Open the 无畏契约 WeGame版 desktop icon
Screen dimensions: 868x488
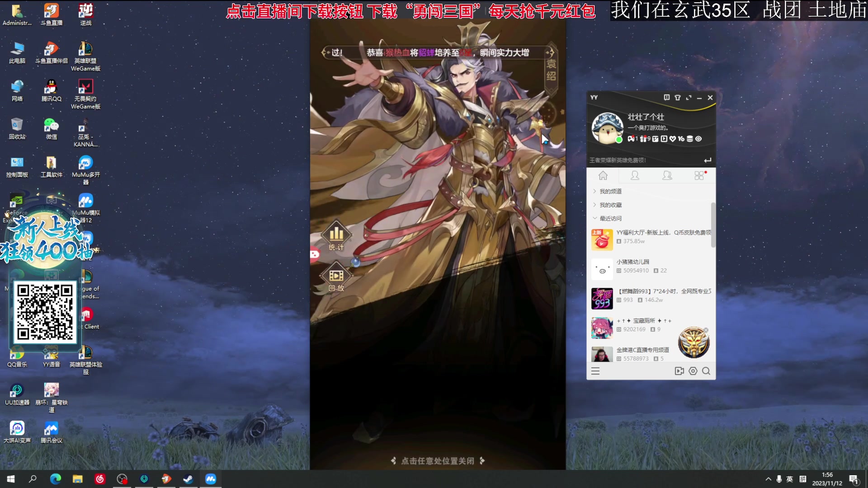[86, 94]
